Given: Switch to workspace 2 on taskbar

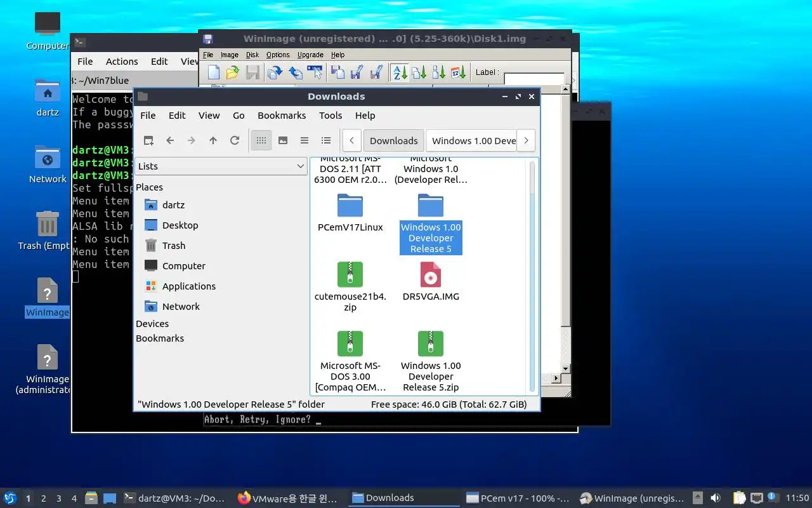Looking at the screenshot, I should pyautogui.click(x=44, y=498).
